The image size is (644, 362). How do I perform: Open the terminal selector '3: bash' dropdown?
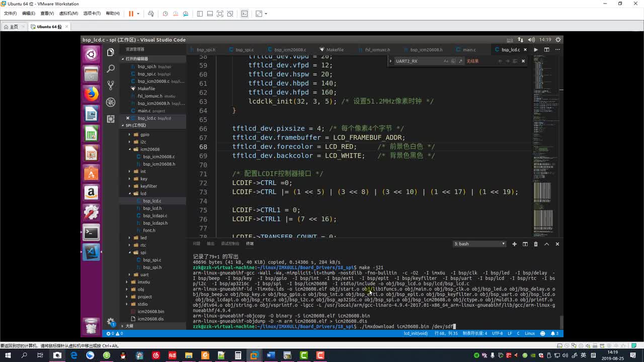(x=479, y=244)
